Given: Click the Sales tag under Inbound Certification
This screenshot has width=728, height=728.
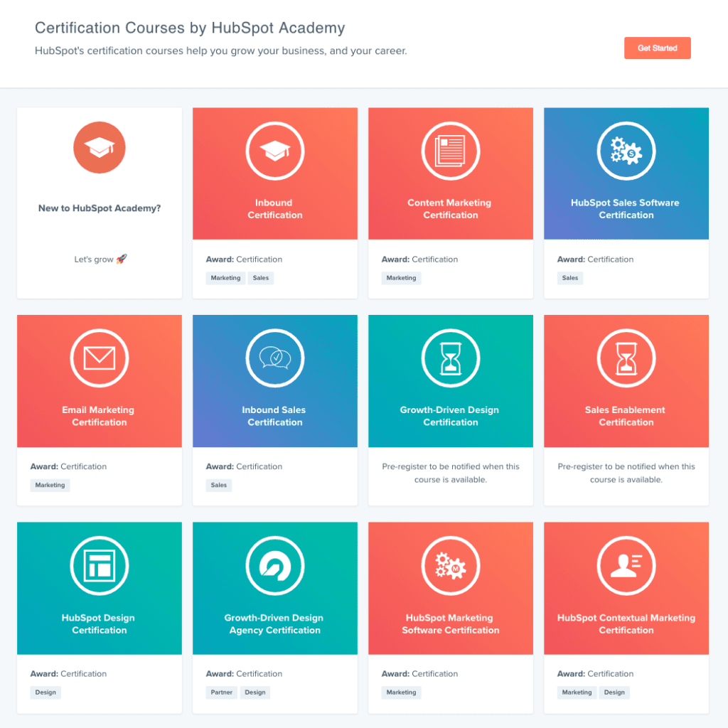Looking at the screenshot, I should coord(261,278).
